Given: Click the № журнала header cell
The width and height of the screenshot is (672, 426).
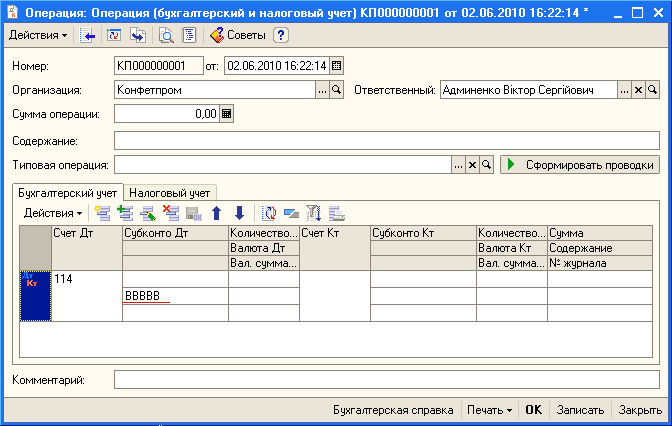Looking at the screenshot, I should pos(600,263).
